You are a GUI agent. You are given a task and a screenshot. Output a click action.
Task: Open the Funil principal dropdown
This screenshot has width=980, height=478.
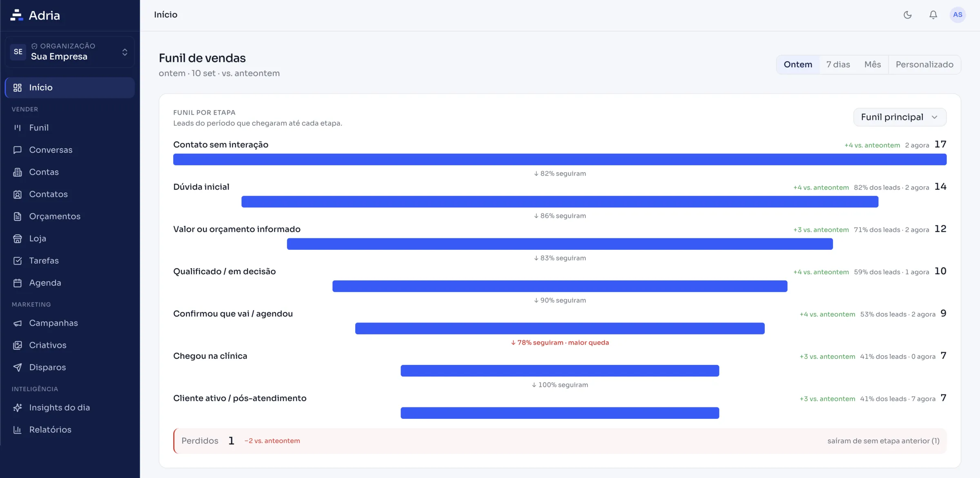pyautogui.click(x=900, y=117)
